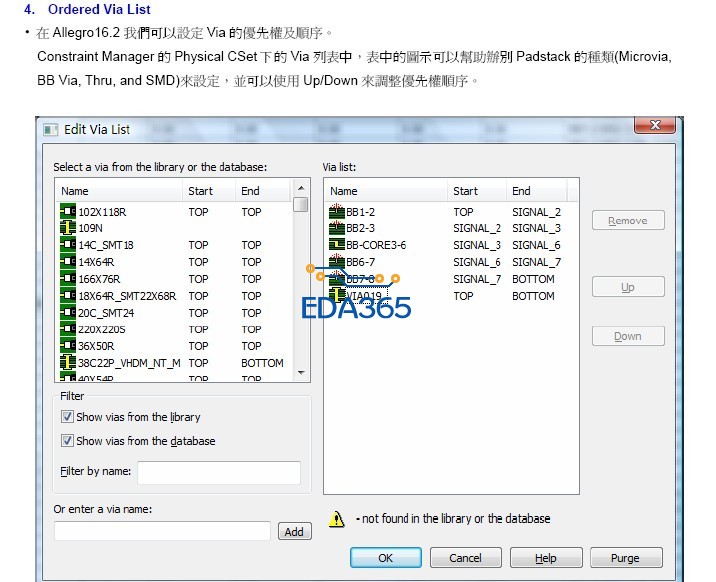Click the Purge button

coord(626,557)
